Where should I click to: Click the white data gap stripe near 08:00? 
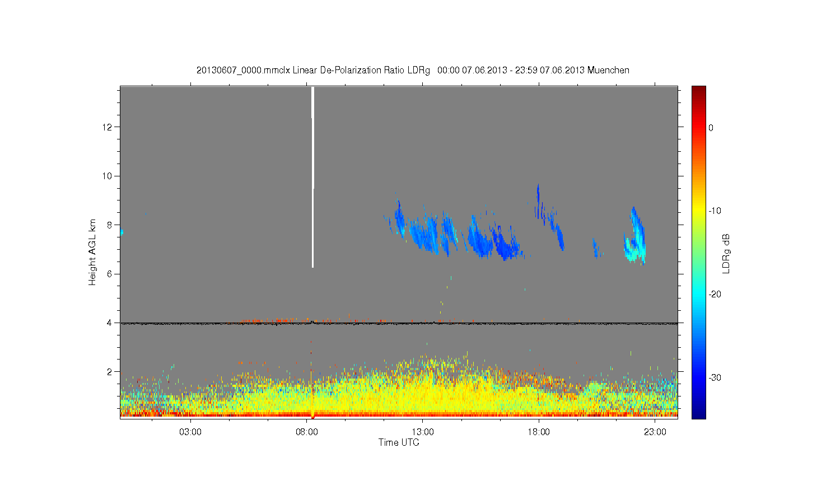coord(312,177)
